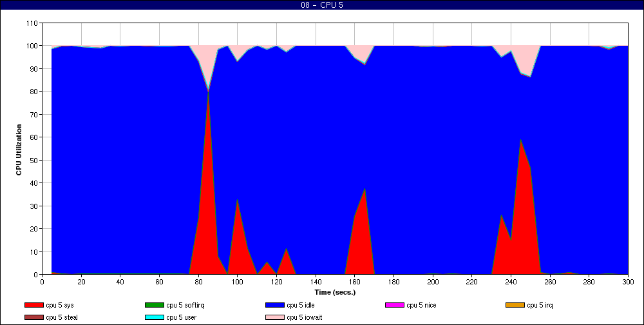Click the '110' value on the Y axis

[x=32, y=23]
